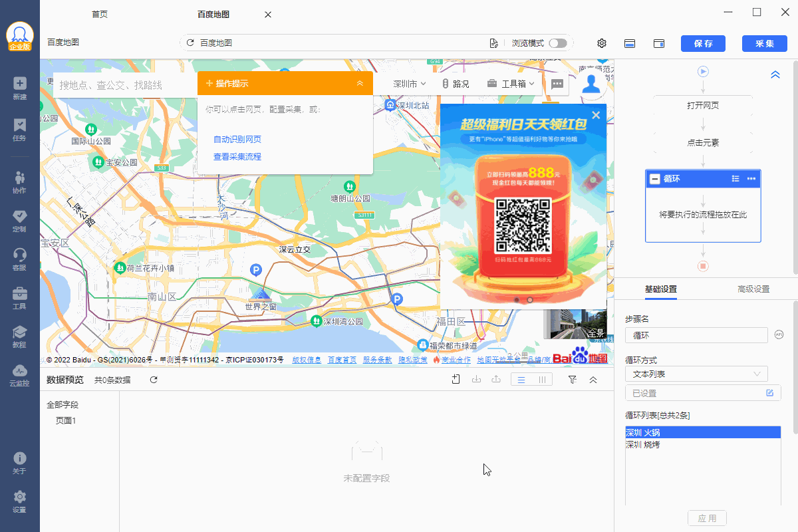Select 深圳 火锅 in the loop list
The height and width of the screenshot is (532, 798).
click(702, 433)
